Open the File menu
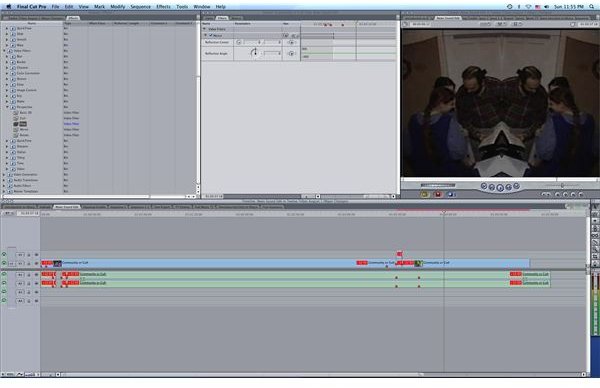Image resolution: width=600 pixels, height=388 pixels. [55, 7]
